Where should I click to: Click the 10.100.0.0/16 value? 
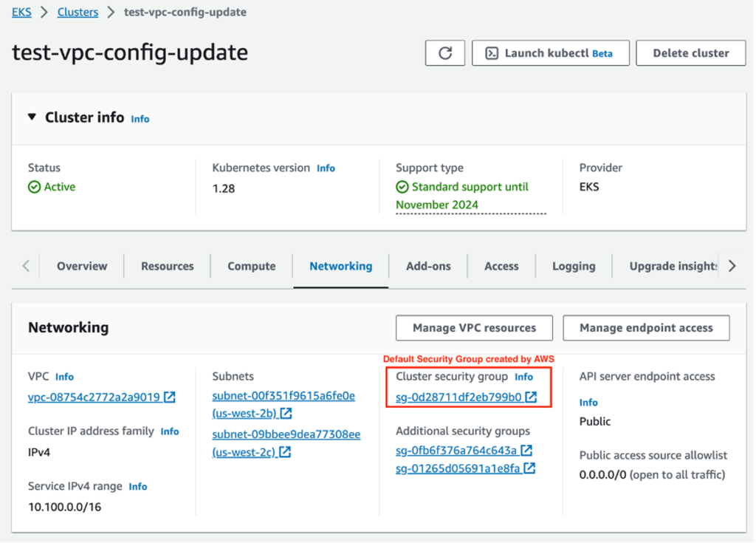pos(65,508)
